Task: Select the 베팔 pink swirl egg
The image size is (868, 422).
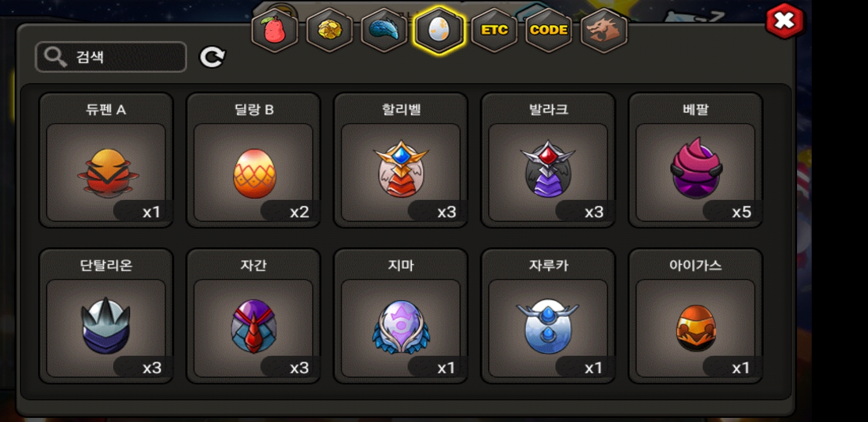Action: point(696,160)
